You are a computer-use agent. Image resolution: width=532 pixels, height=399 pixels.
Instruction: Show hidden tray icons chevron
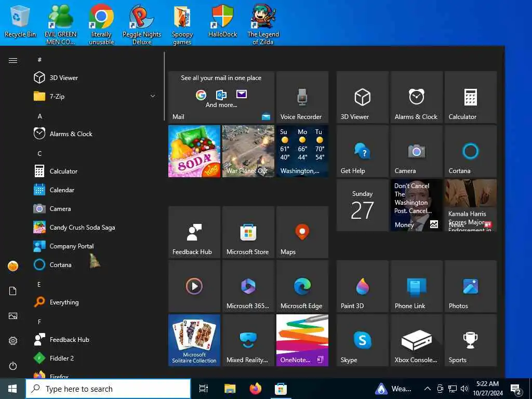(428, 389)
